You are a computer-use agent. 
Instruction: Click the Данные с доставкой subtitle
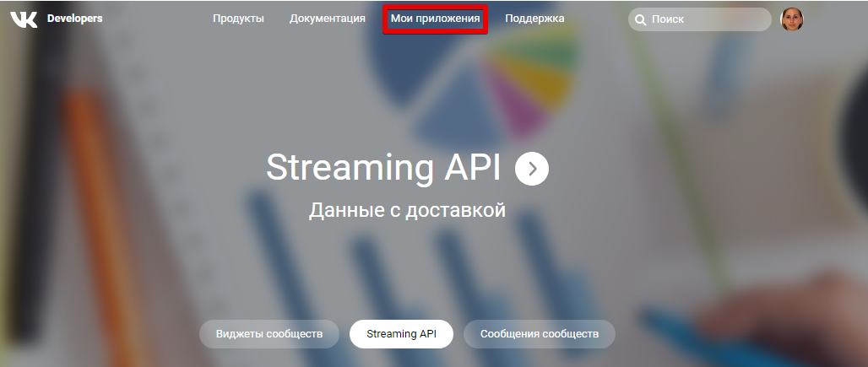click(x=407, y=211)
